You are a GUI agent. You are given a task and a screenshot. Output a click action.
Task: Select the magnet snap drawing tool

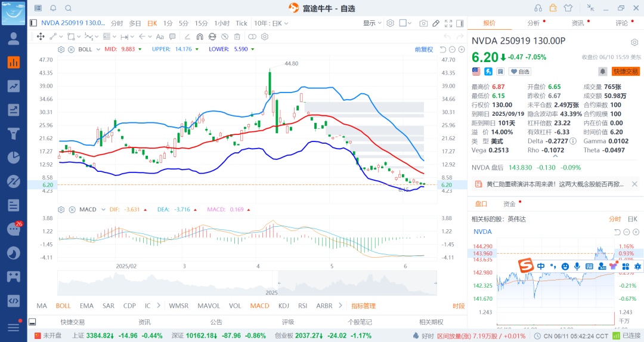[x=199, y=36]
